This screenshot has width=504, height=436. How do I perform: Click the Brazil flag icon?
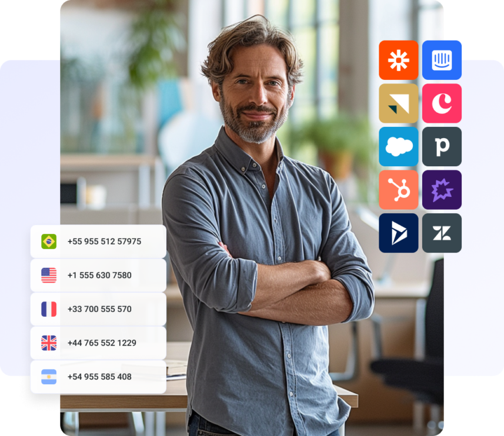tap(47, 240)
